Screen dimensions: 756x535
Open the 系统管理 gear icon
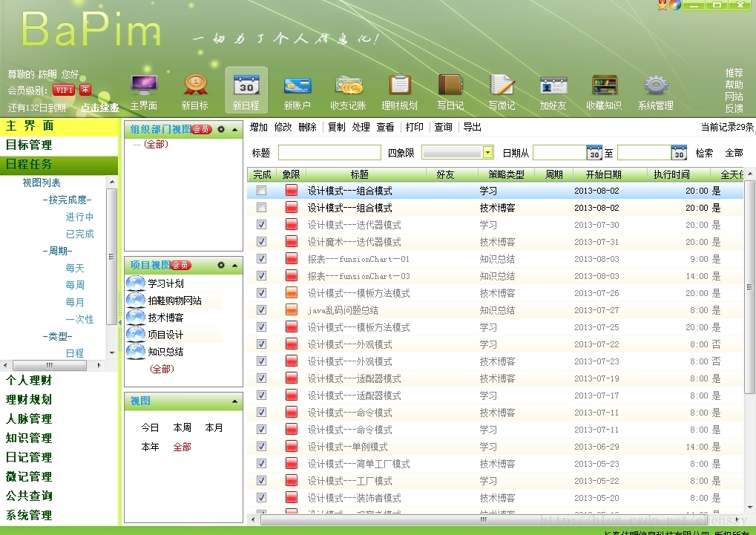pos(656,85)
